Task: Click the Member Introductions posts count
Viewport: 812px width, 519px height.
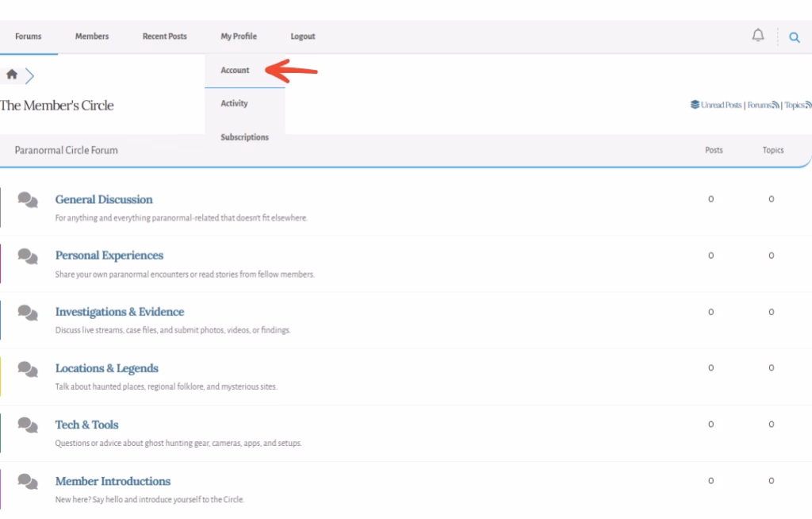Action: pos(710,481)
